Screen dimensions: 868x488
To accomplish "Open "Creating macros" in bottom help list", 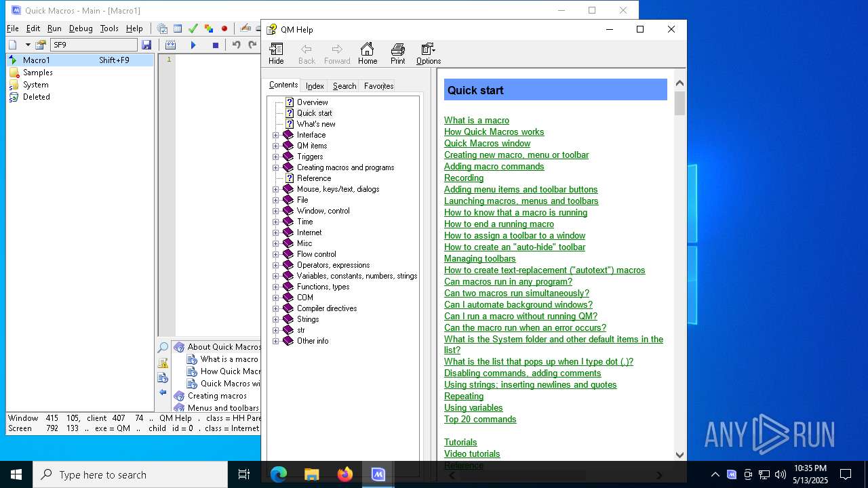I will click(217, 396).
